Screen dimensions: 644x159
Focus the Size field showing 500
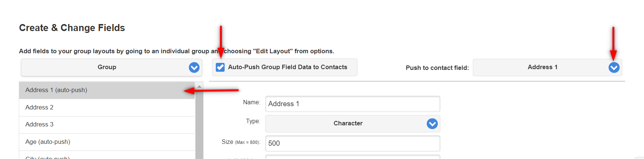point(353,143)
